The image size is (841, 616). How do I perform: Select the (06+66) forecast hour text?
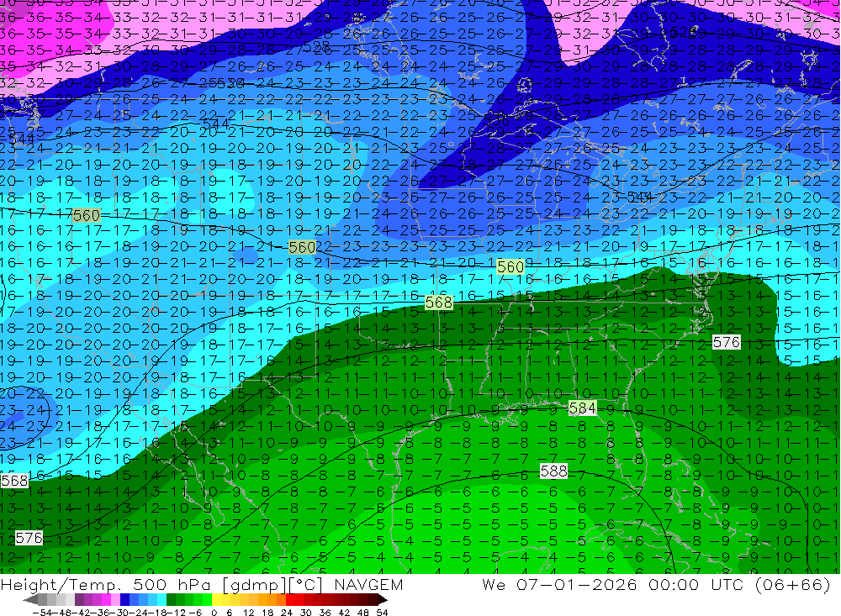793,585
